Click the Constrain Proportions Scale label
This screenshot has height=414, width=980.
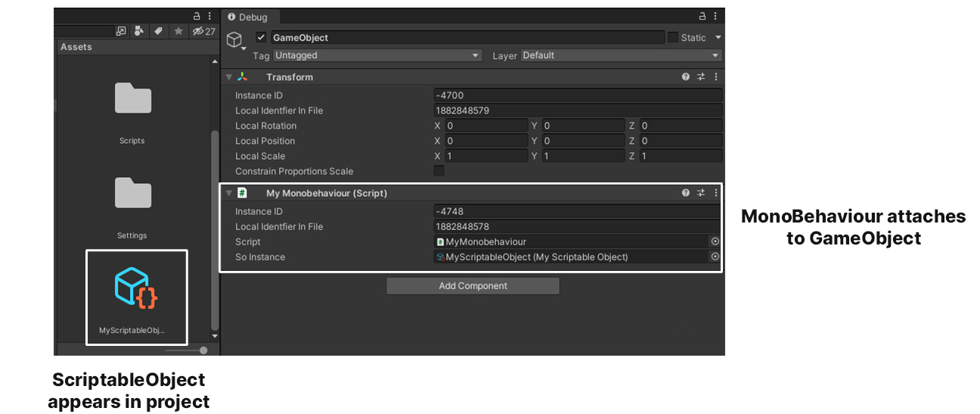(x=294, y=171)
